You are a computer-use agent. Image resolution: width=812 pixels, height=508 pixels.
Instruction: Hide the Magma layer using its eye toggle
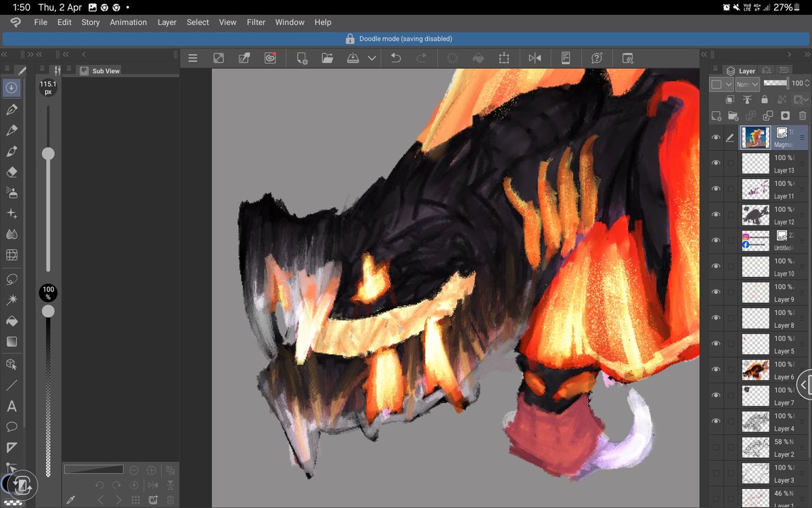click(717, 137)
